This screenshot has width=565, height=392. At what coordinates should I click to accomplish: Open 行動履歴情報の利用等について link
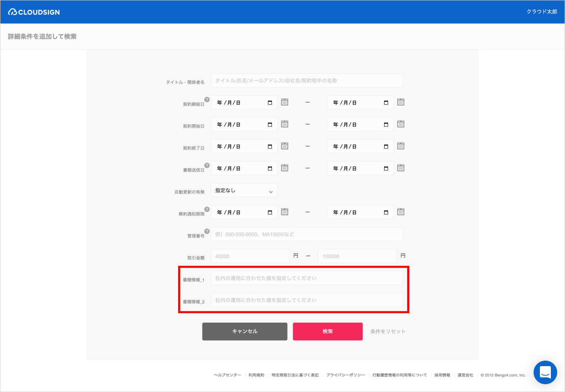pos(399,375)
